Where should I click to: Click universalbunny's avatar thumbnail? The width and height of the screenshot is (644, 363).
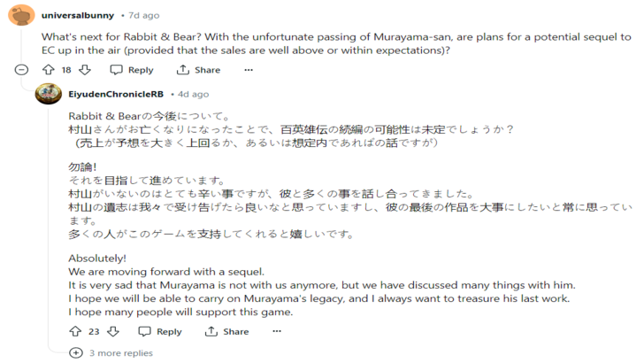pos(21,15)
